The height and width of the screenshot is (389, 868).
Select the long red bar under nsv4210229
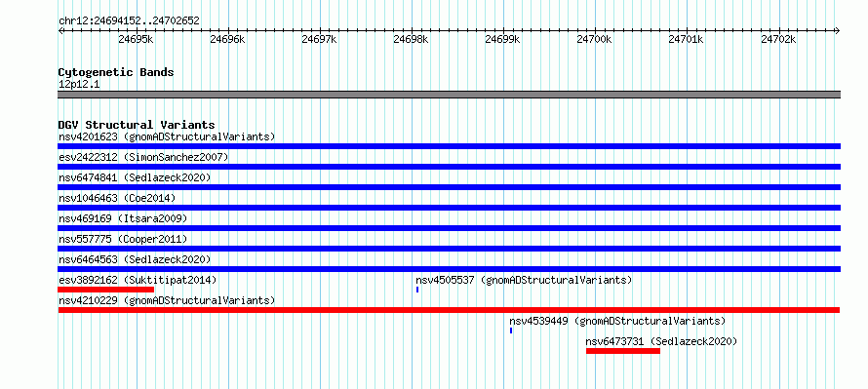click(x=449, y=310)
